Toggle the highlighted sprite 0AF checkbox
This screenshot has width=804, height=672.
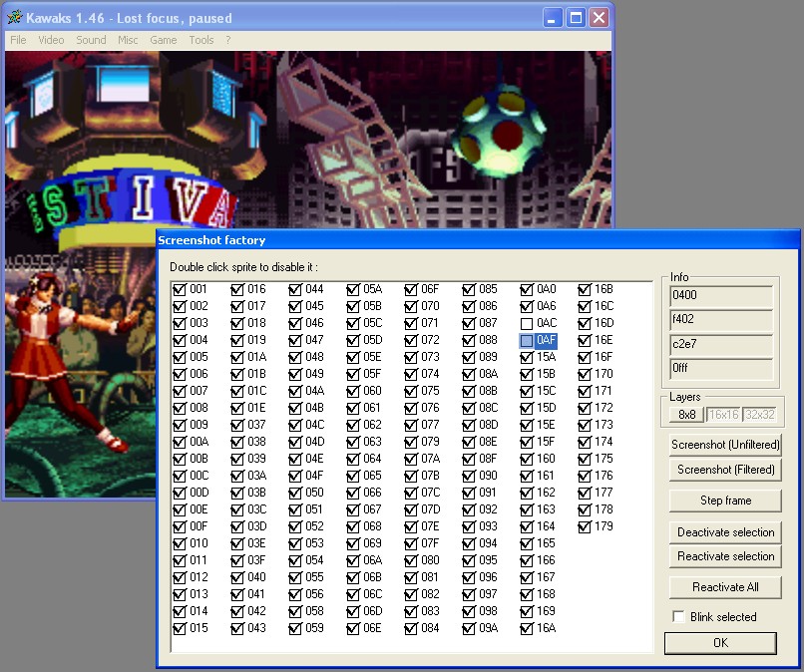[x=527, y=340]
